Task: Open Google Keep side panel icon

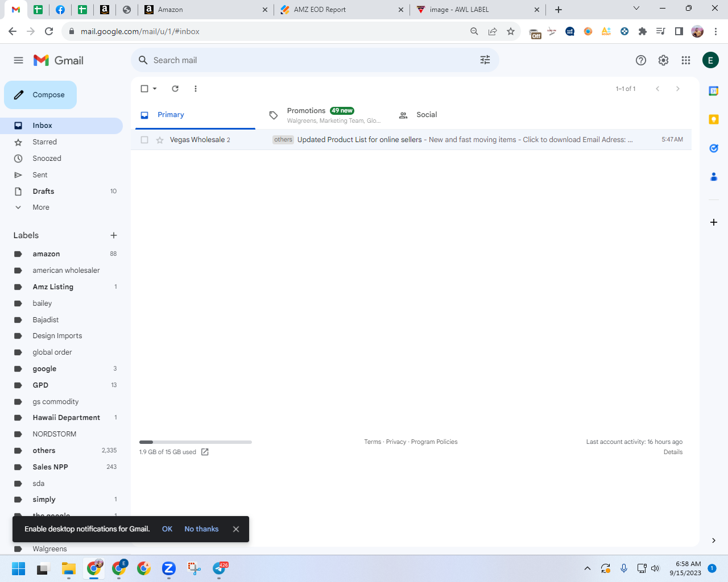Action: pyautogui.click(x=714, y=119)
